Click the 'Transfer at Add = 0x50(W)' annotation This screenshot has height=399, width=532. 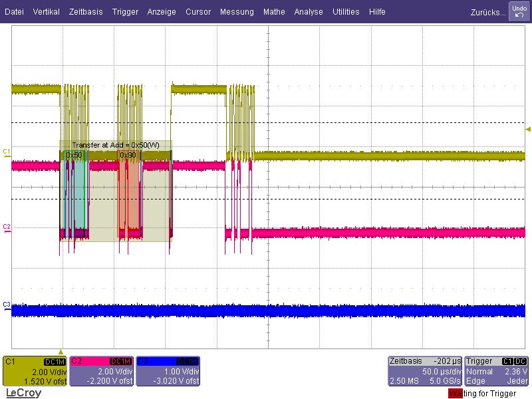[x=116, y=145]
